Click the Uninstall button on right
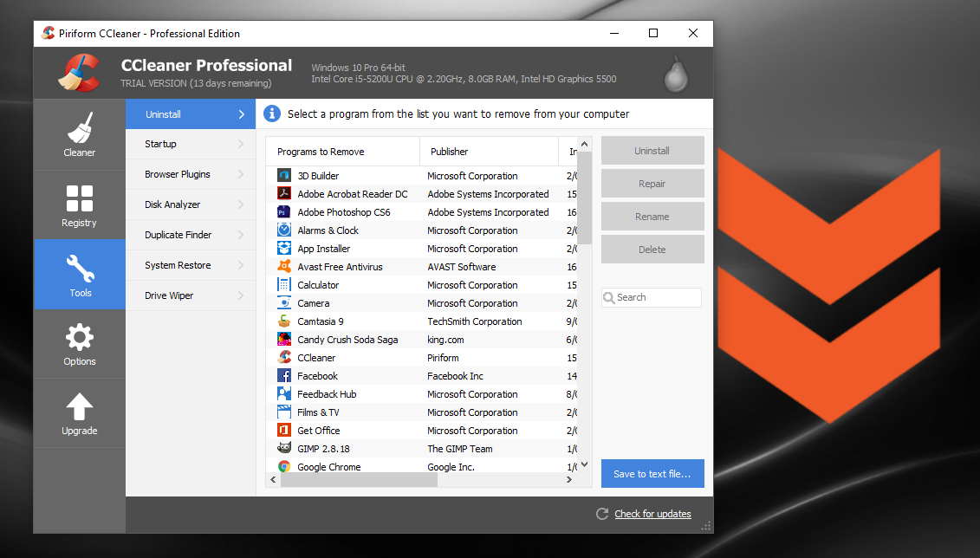The image size is (980, 558). coord(652,151)
